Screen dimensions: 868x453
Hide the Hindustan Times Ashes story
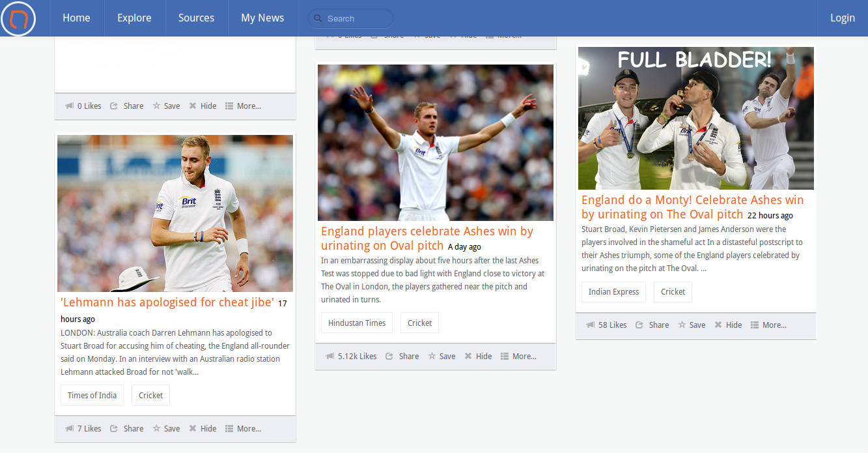pos(478,357)
